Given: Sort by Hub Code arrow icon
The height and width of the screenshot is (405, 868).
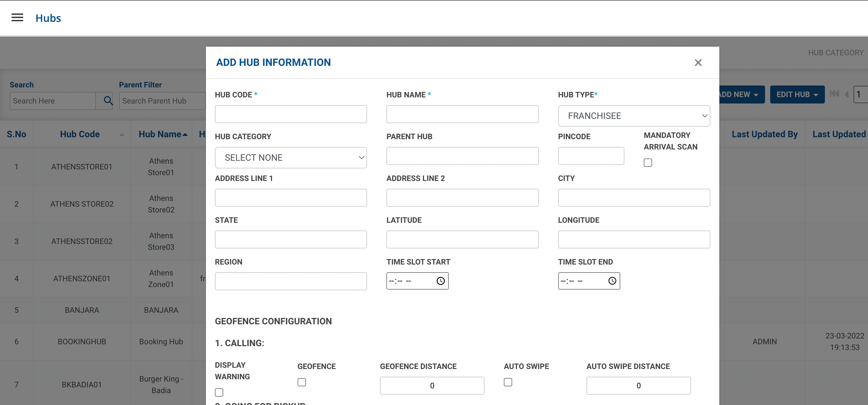Looking at the screenshot, I should 122,135.
